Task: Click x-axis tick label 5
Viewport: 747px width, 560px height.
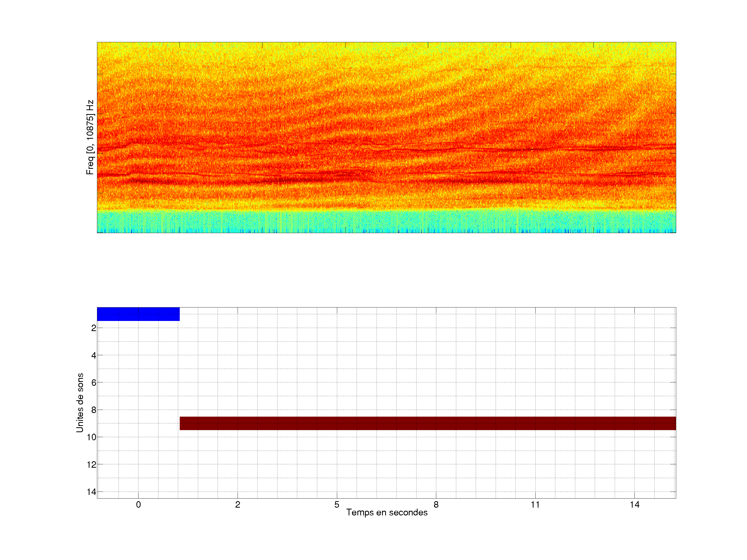Action: (337, 505)
